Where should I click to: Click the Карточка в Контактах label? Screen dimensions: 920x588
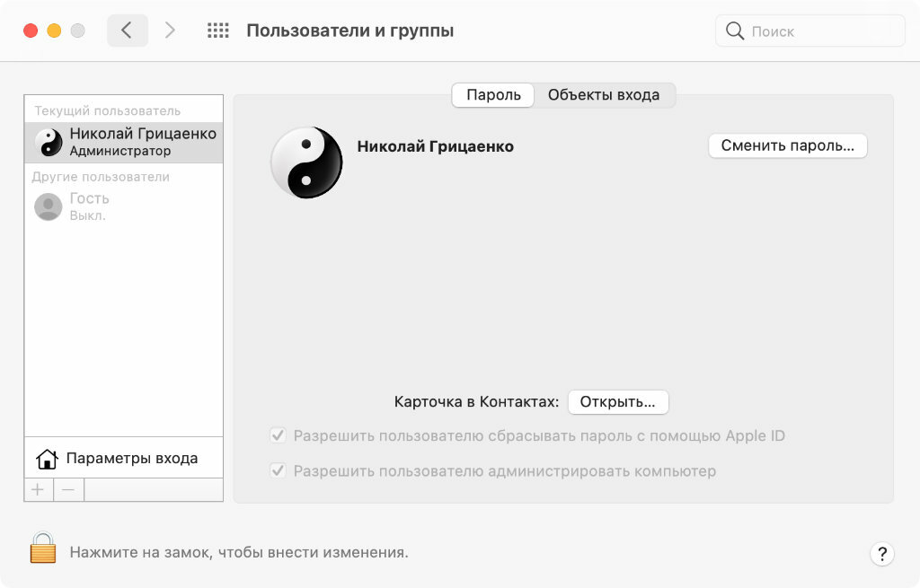click(x=476, y=402)
